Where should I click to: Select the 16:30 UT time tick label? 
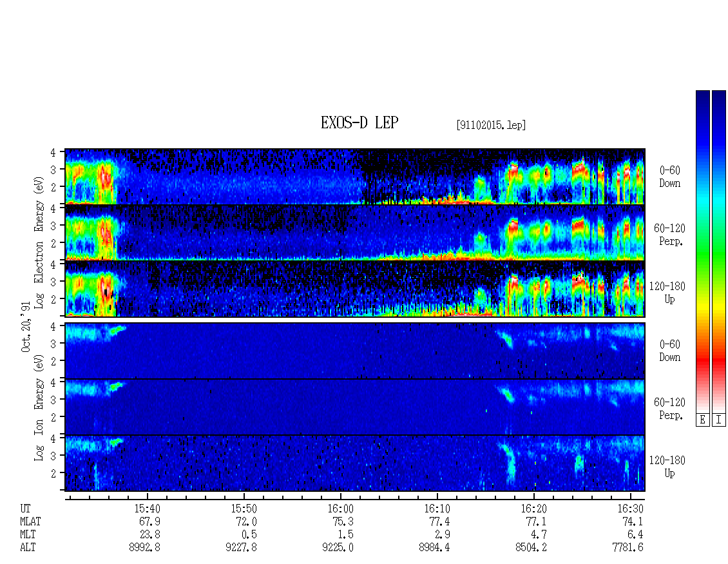click(x=631, y=509)
